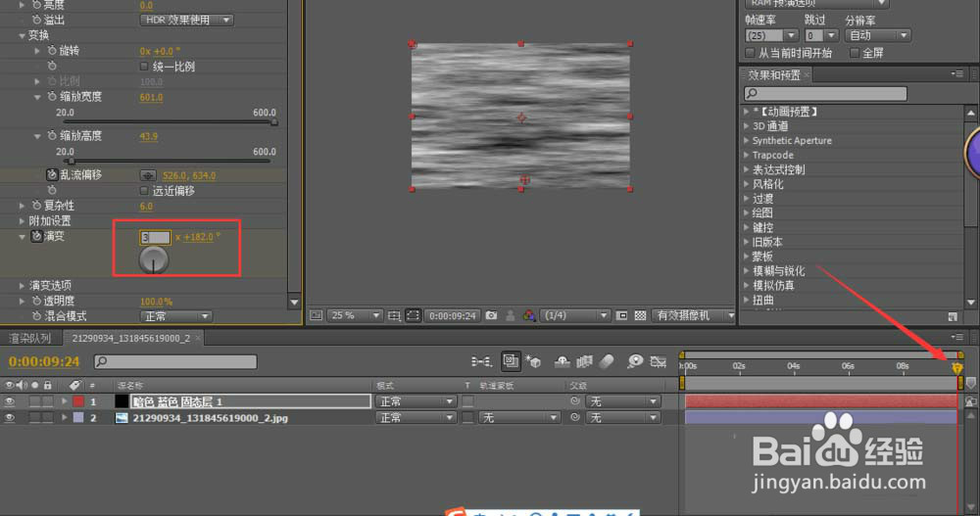Click the 演变 revolutions input field

click(155, 237)
